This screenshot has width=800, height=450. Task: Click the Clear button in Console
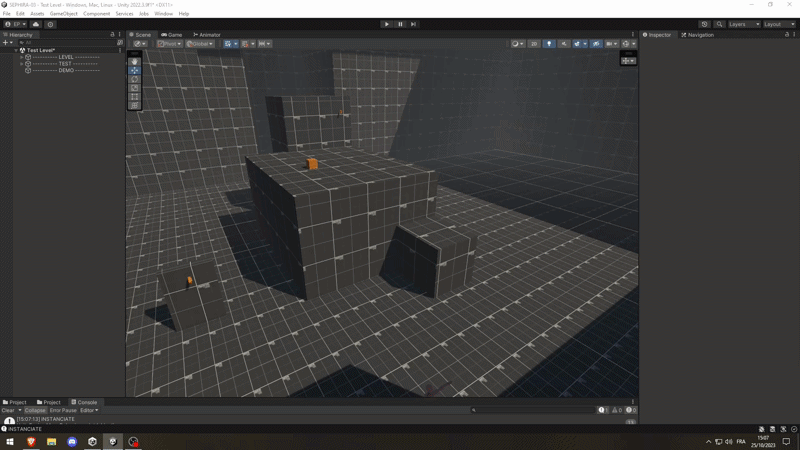coord(7,410)
